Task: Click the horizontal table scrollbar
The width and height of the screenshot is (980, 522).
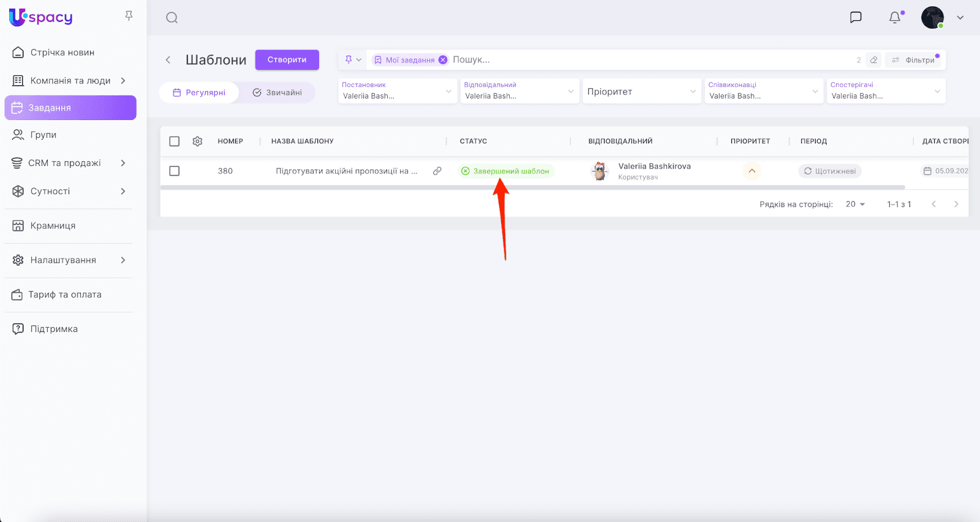Action: pyautogui.click(x=533, y=187)
